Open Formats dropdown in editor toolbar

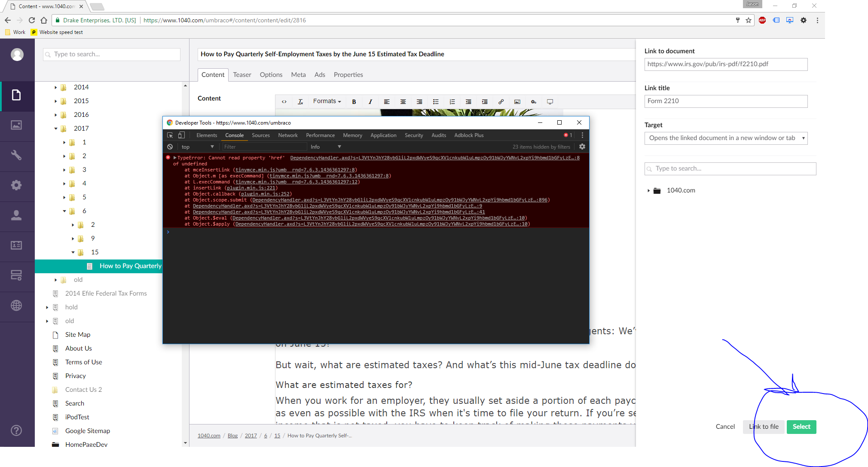tap(327, 101)
